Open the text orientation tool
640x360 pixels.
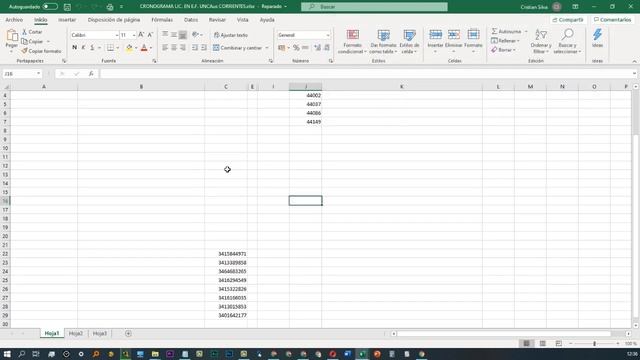(x=196, y=35)
